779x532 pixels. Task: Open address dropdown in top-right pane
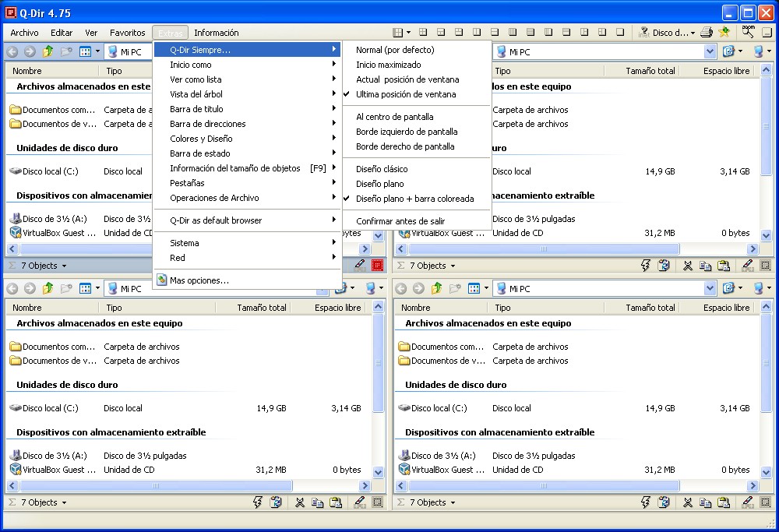710,51
